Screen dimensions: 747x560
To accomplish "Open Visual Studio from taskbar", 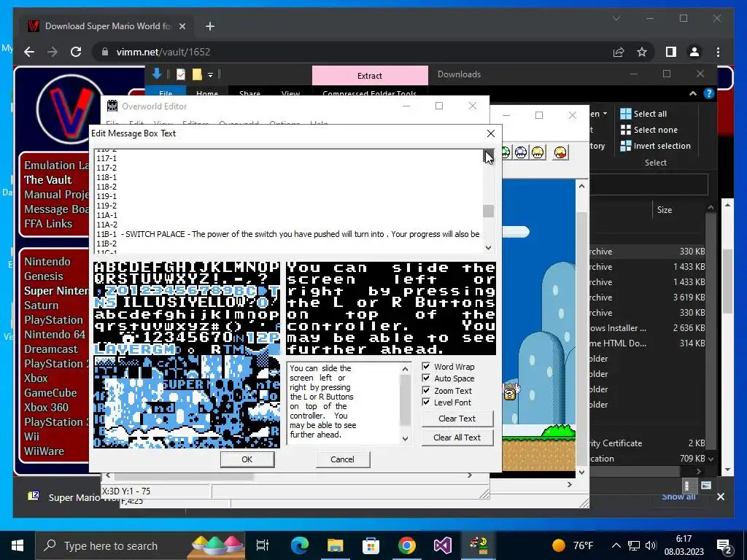I will 443,545.
